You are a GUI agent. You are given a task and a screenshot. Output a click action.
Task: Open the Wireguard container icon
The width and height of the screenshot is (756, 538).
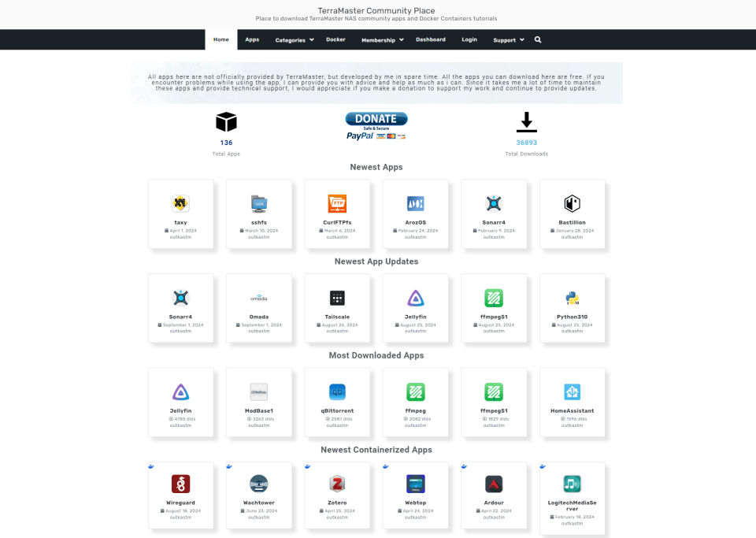tap(180, 484)
